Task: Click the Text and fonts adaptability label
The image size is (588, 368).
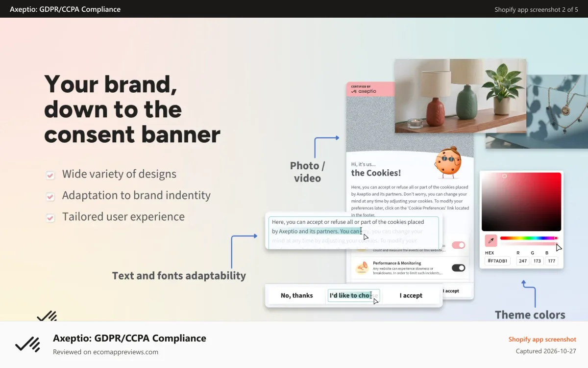Action: (x=179, y=276)
